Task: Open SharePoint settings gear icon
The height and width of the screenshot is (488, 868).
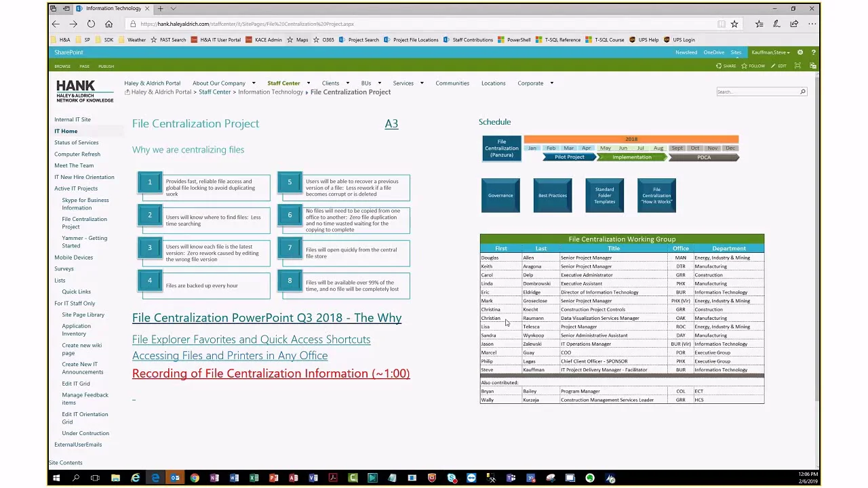Action: 800,52
